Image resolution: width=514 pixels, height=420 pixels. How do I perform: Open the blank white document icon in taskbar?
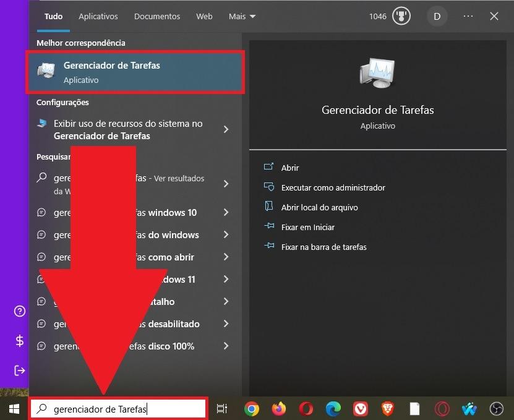pos(414,409)
